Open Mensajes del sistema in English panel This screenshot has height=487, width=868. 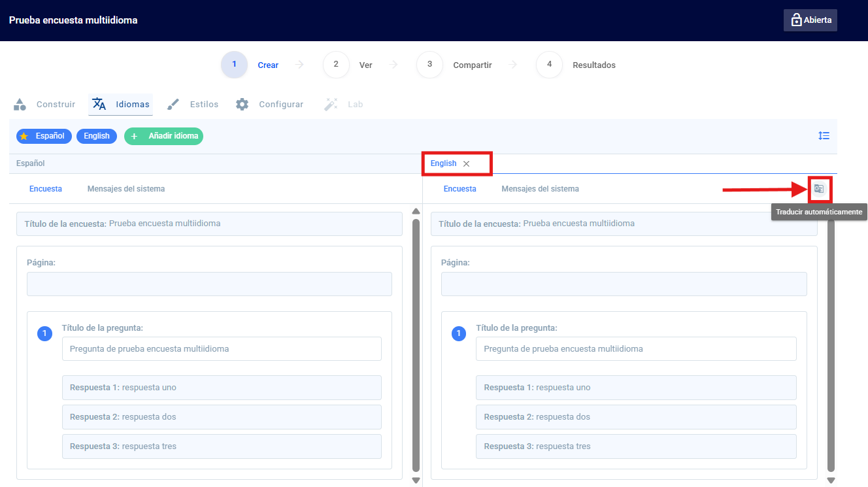[540, 189]
